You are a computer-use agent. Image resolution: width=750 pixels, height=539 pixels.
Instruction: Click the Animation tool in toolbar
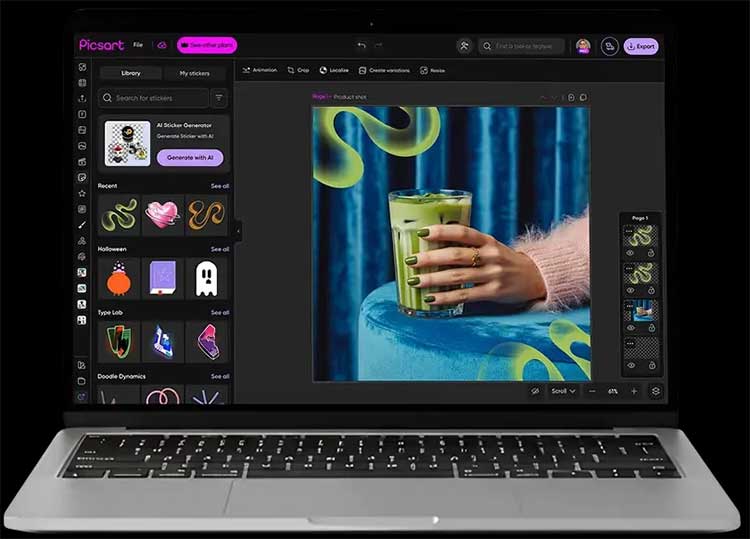click(260, 70)
